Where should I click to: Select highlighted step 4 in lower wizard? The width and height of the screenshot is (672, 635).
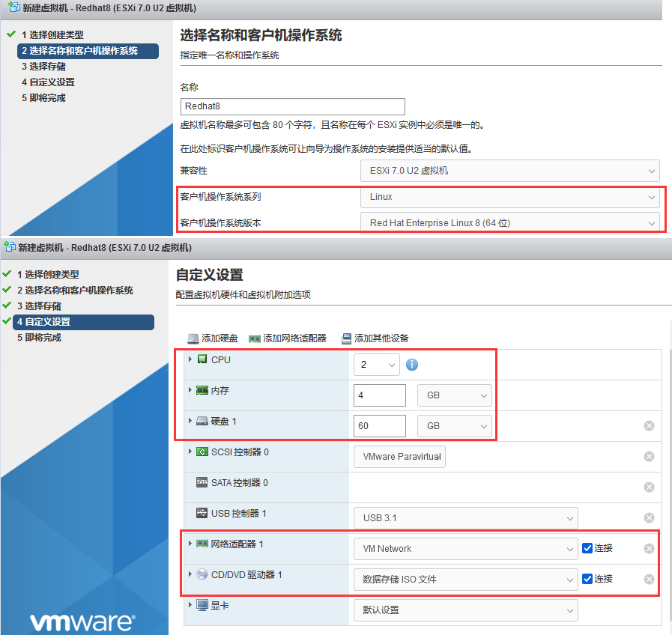click(x=84, y=322)
